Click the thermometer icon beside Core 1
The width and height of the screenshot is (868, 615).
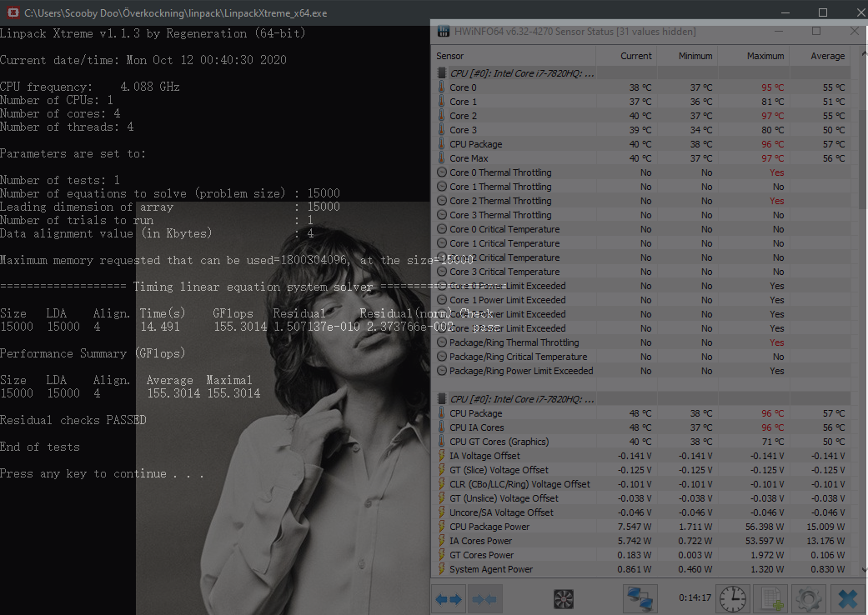click(442, 101)
